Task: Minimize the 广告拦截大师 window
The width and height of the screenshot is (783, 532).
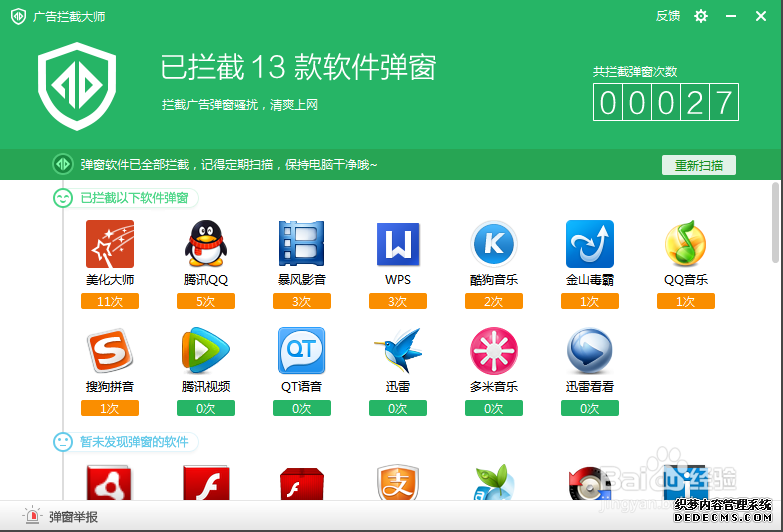Action: click(x=731, y=16)
